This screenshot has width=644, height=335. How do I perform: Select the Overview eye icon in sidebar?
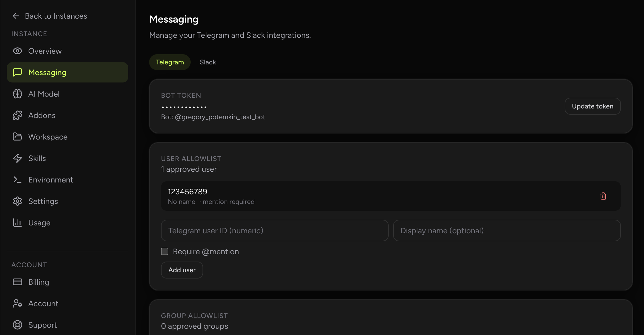(x=18, y=51)
